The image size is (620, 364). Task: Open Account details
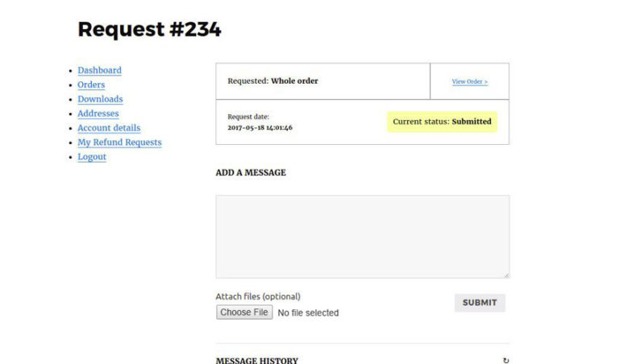pos(109,128)
